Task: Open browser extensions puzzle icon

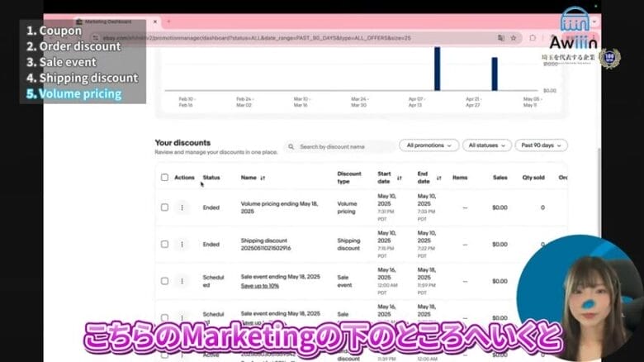Action: (533, 38)
